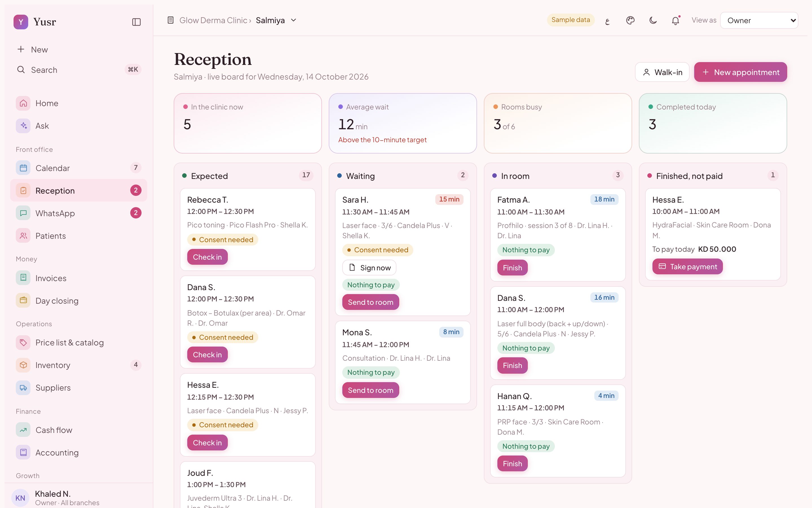Open Day closing page
The width and height of the screenshot is (812, 508).
click(x=78, y=301)
